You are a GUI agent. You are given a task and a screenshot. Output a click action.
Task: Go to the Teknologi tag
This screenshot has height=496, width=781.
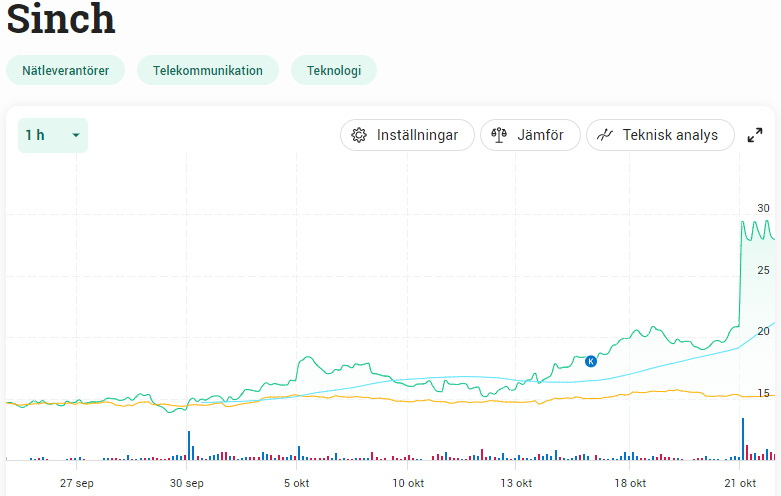(334, 70)
